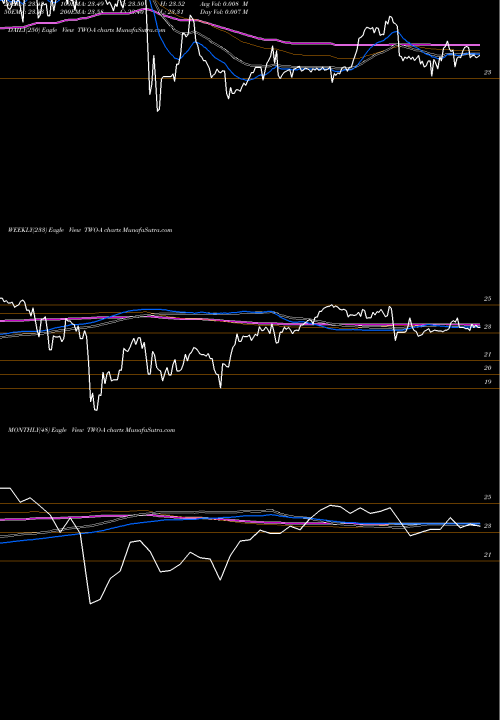Image resolution: width=500 pixels, height=720 pixels.
Task: Click the 20 price label on weekly chart
Action: 487,368
